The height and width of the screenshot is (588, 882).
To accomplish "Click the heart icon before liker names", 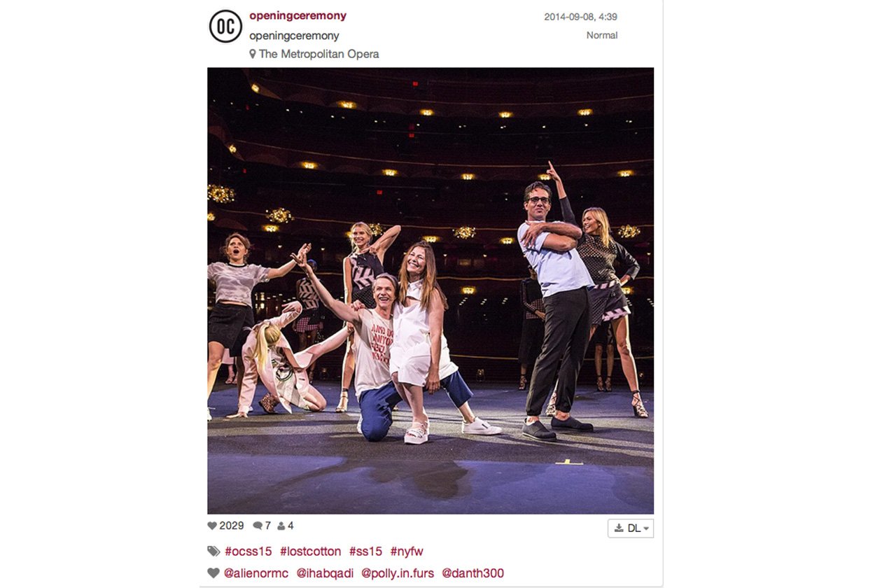I will [x=213, y=573].
